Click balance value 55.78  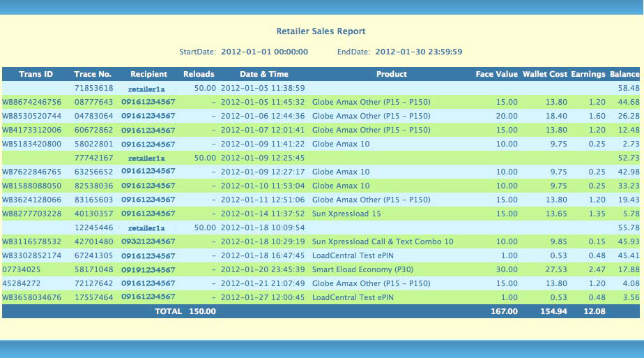coord(629,228)
